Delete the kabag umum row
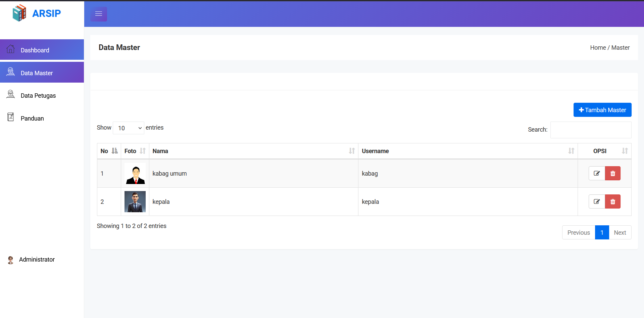 click(x=613, y=173)
